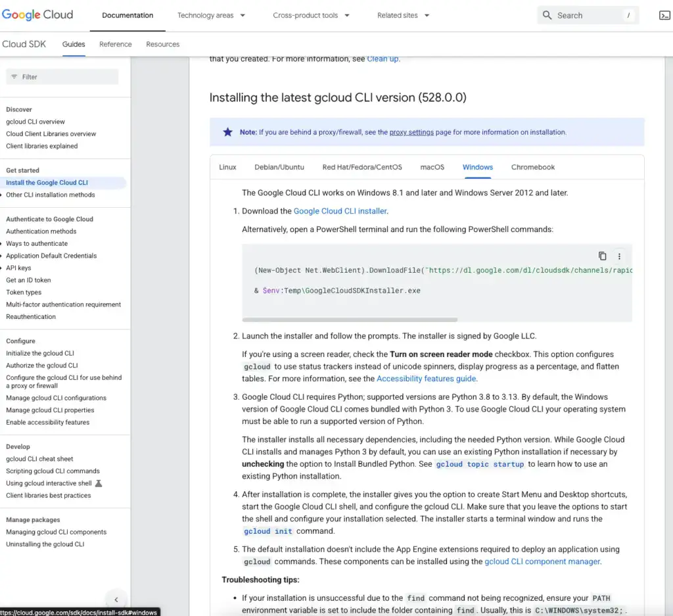Follow the Clean up link
The height and width of the screenshot is (616, 673).
pos(383,59)
